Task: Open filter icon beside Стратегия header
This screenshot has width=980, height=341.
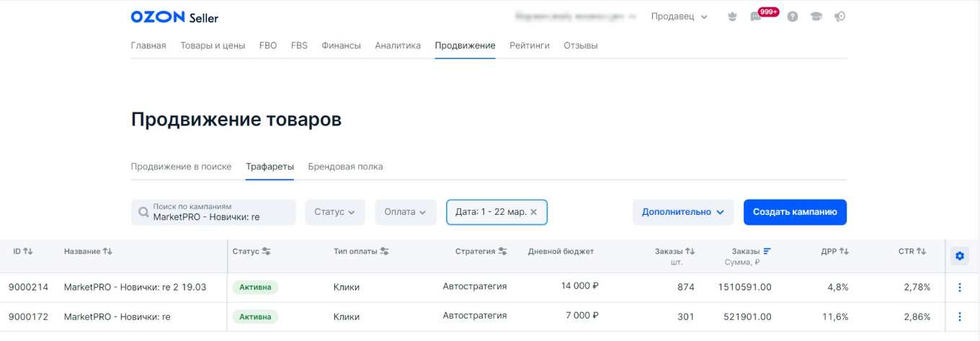Action: click(502, 251)
